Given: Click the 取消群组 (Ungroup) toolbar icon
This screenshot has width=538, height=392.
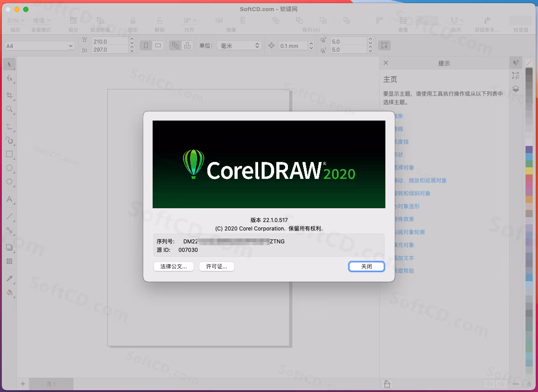Looking at the screenshot, I should (x=101, y=20).
